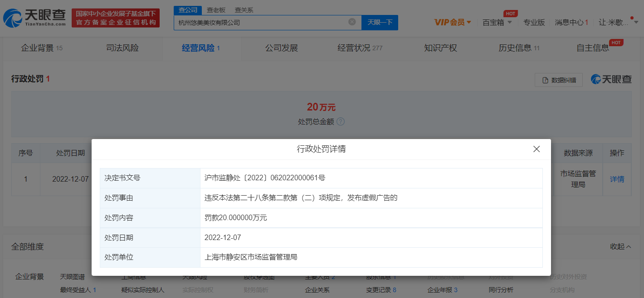Open the 消息中心 notifications
This screenshot has width=644, height=298.
pyautogui.click(x=571, y=22)
